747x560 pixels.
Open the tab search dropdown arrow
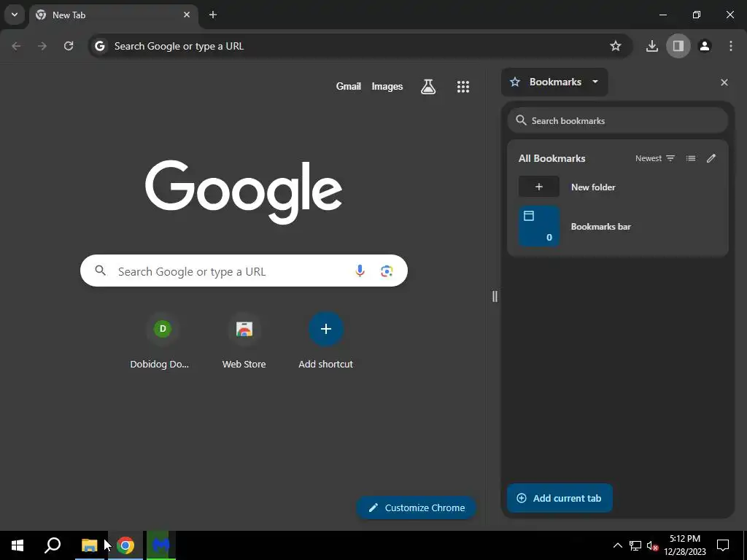(x=15, y=15)
